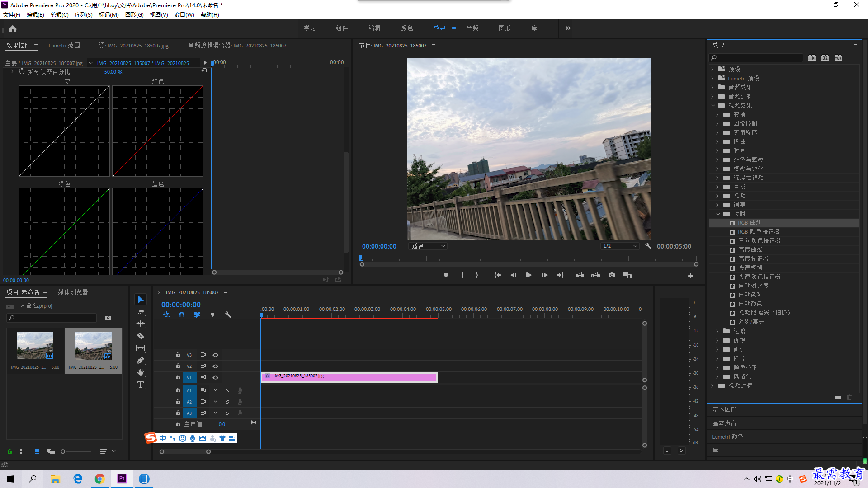868x488 pixels.
Task: Select the 亮度曲线 effect
Action: 750,250
